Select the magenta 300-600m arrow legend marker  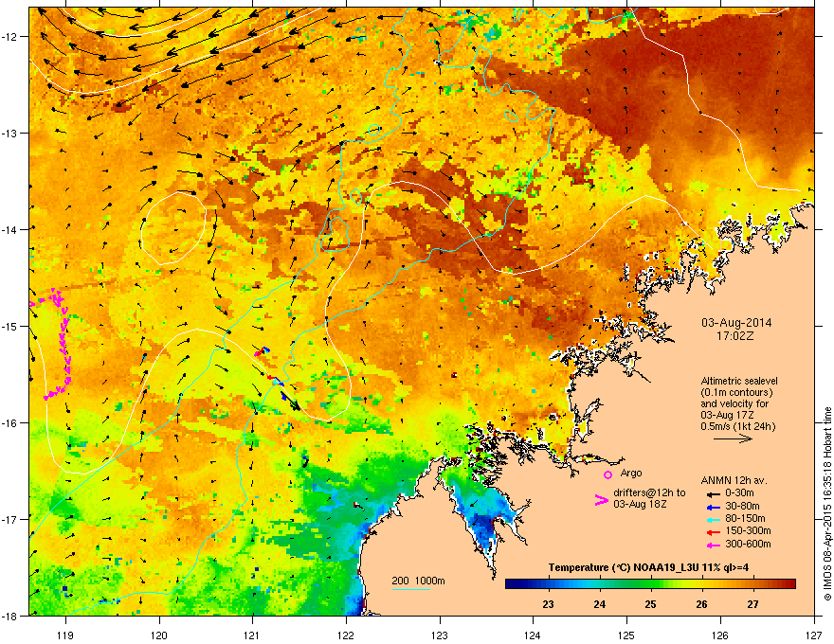click(x=714, y=546)
